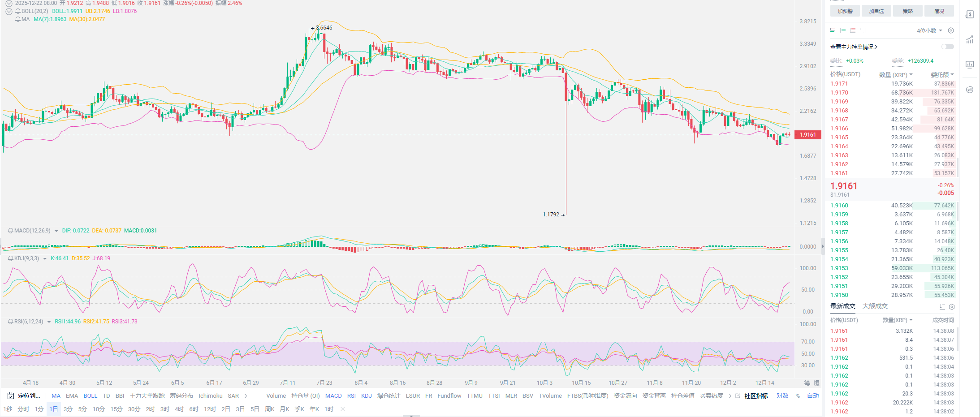Screen dimensions: 980x417
Task: Expand the MACD(12,26,9) indicator dropdown arrow
Action: pyautogui.click(x=56, y=231)
